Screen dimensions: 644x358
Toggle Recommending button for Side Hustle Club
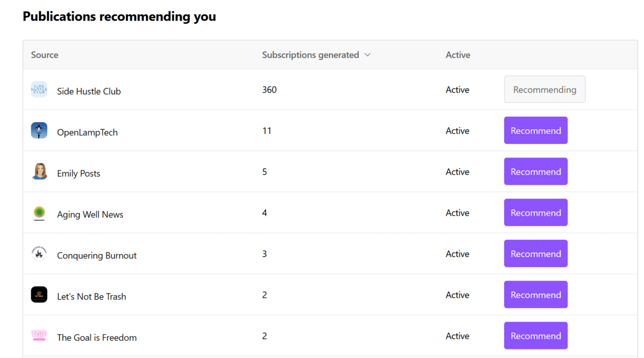(544, 89)
